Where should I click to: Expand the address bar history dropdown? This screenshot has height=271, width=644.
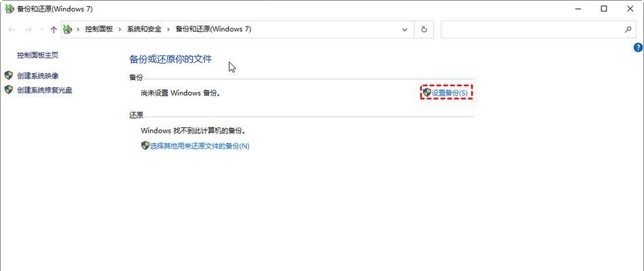(404, 30)
